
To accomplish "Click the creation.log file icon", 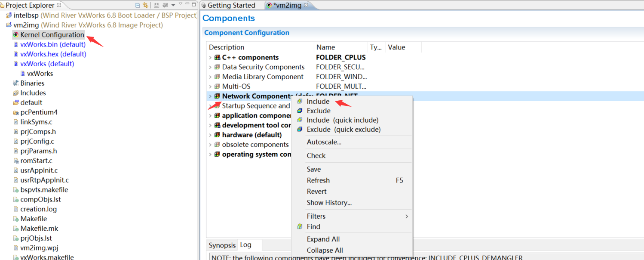I will coord(16,209).
